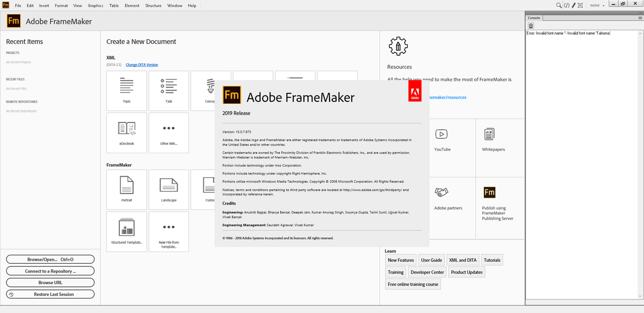Screen dimensions: 644x313
Task: Click the Fm logo in About dialog
Action: (232, 94)
